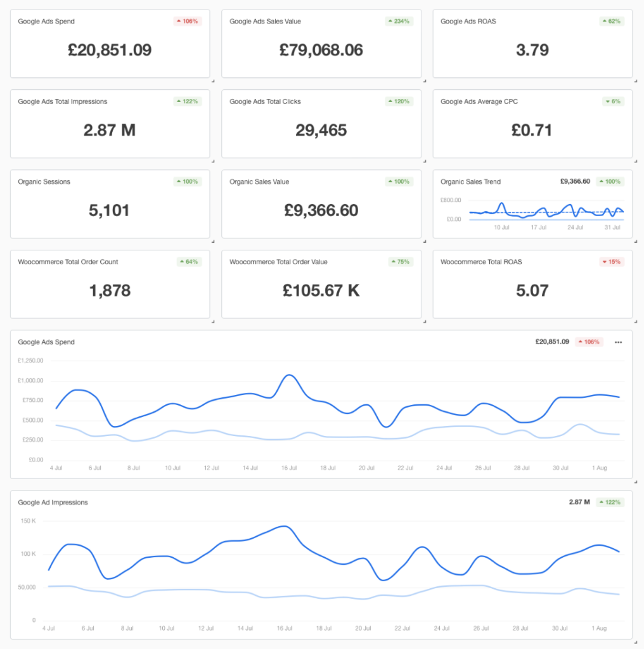Click the 2.87 M value on the Total Impressions card
Screen dimensions: 644x649
110,131
